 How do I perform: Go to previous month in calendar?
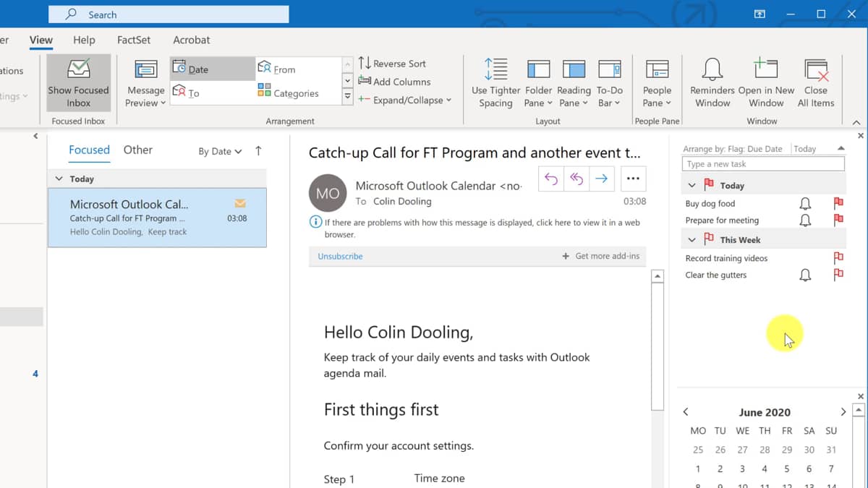coord(686,411)
